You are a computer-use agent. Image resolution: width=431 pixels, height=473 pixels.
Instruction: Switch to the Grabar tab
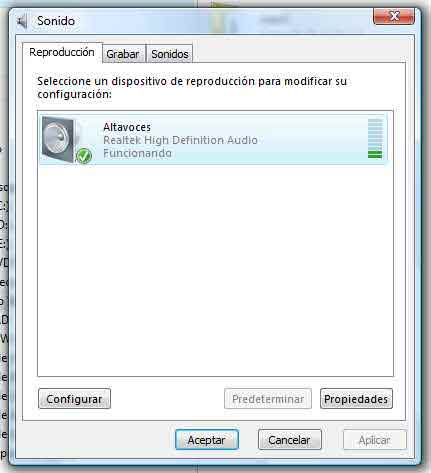coord(123,54)
